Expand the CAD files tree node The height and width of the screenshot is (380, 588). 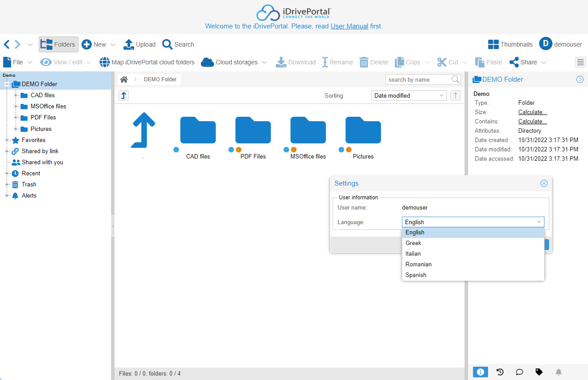click(16, 95)
